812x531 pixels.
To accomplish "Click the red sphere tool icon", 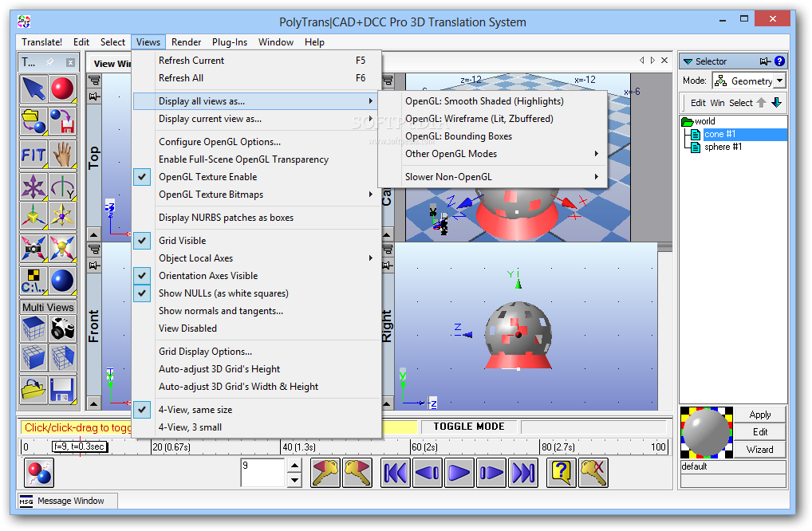I will 63,88.
